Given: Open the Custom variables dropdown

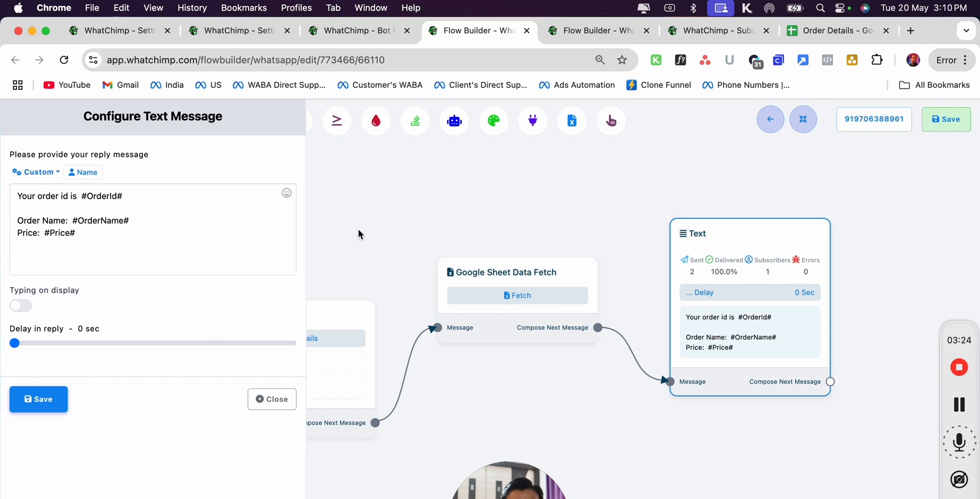Looking at the screenshot, I should 36,172.
